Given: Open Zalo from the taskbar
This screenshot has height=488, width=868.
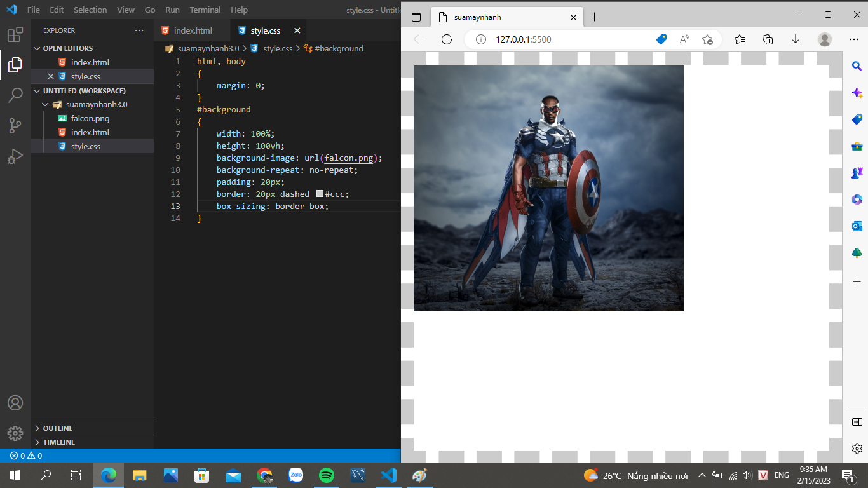Looking at the screenshot, I should [x=296, y=475].
